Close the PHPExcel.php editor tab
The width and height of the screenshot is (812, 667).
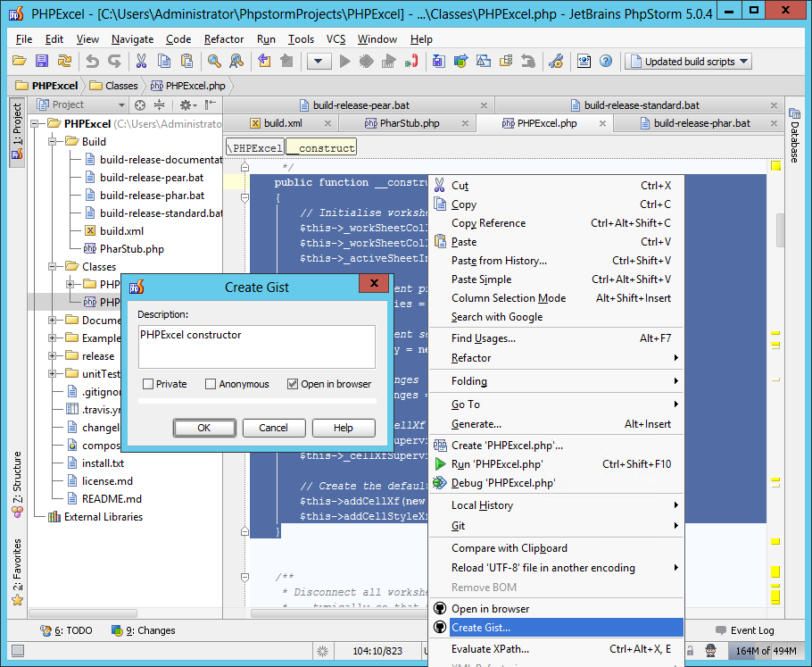pos(602,123)
